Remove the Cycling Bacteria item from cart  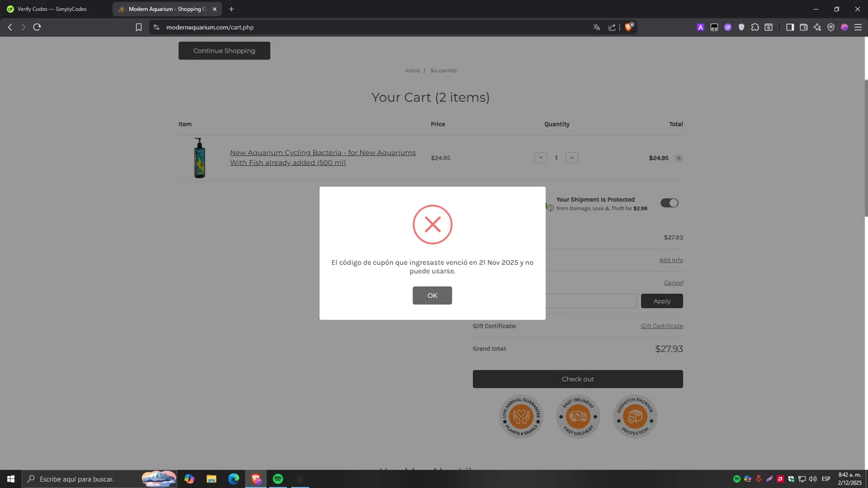click(679, 158)
